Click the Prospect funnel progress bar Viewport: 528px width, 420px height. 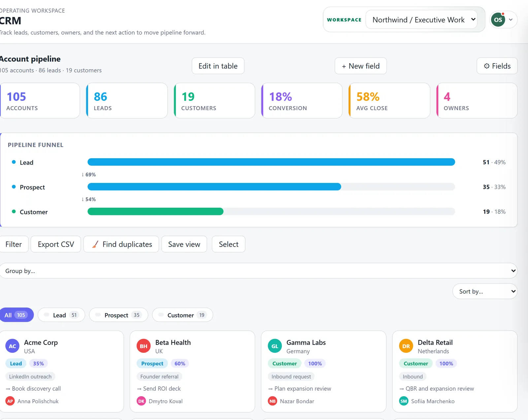(214, 187)
